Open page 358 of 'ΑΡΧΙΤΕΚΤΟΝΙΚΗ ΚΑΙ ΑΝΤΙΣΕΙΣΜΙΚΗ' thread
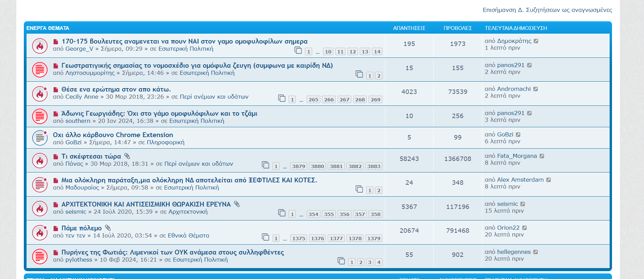Screen dimensions: 644x279 click(375, 214)
